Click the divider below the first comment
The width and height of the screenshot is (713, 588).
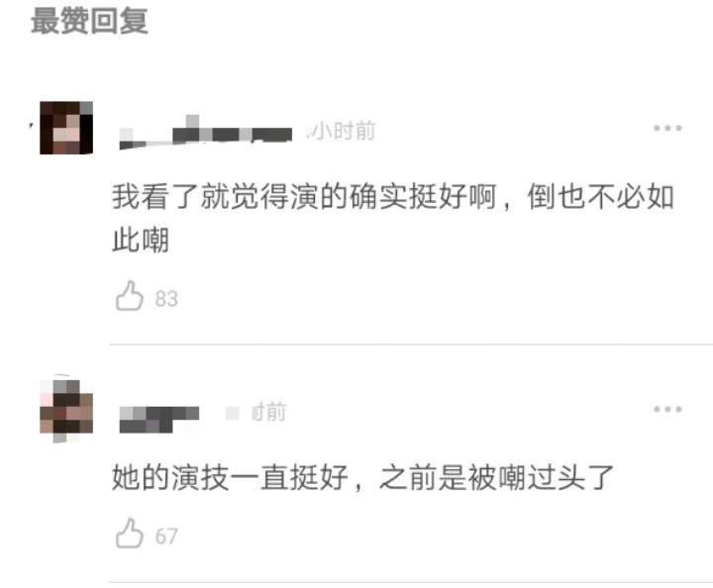click(x=411, y=344)
